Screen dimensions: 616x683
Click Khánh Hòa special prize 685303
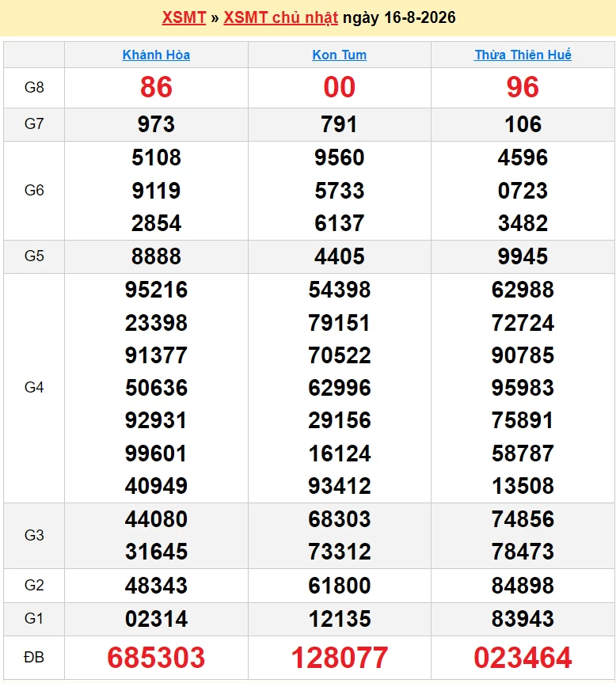click(157, 658)
